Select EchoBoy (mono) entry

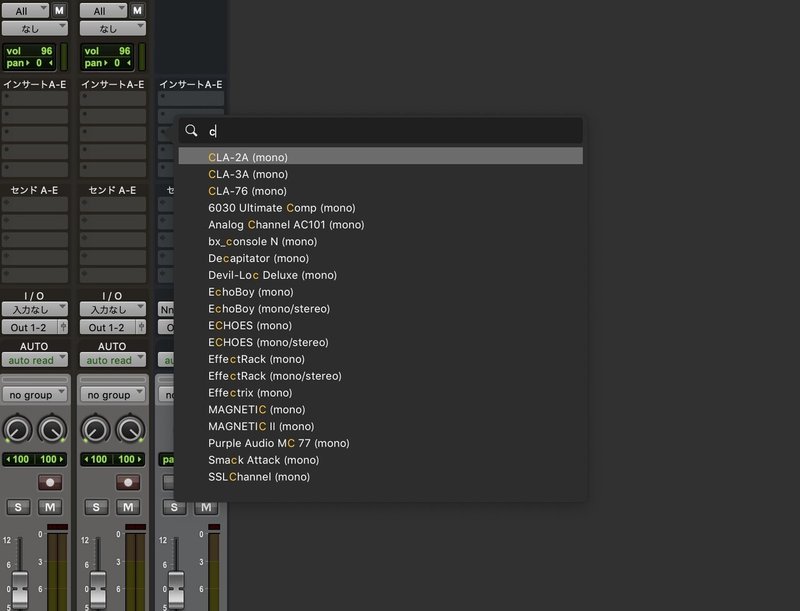pos(381,292)
